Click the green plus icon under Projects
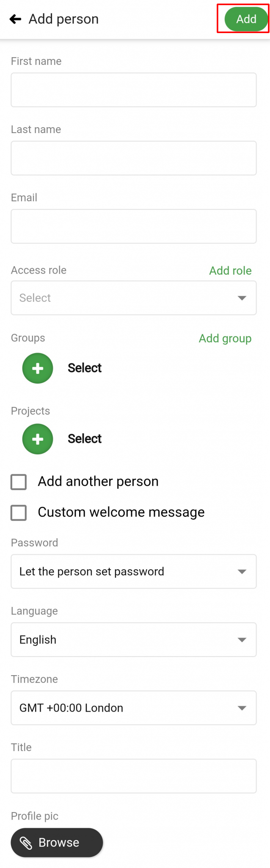The image size is (270, 868). (37, 439)
